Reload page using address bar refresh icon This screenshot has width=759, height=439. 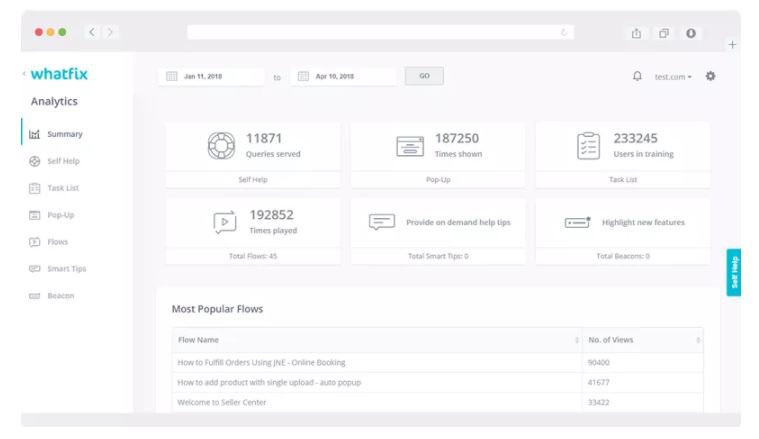click(x=563, y=32)
